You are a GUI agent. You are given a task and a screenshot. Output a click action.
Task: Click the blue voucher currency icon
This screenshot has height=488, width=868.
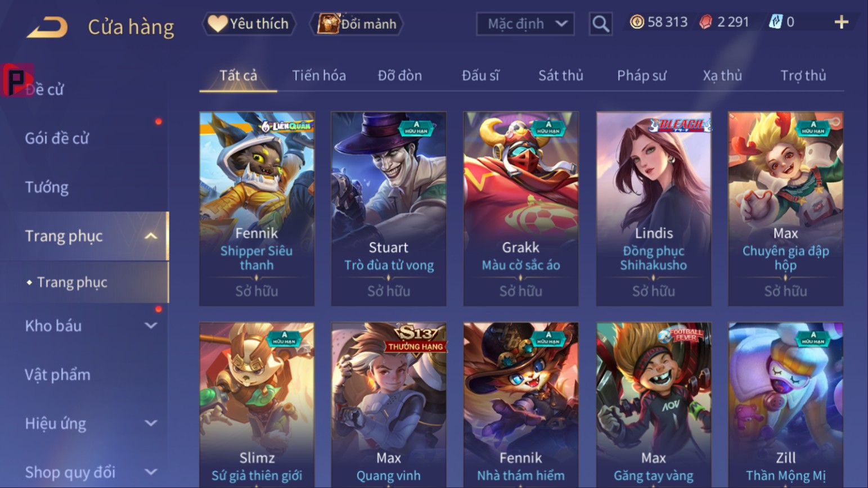pos(775,22)
